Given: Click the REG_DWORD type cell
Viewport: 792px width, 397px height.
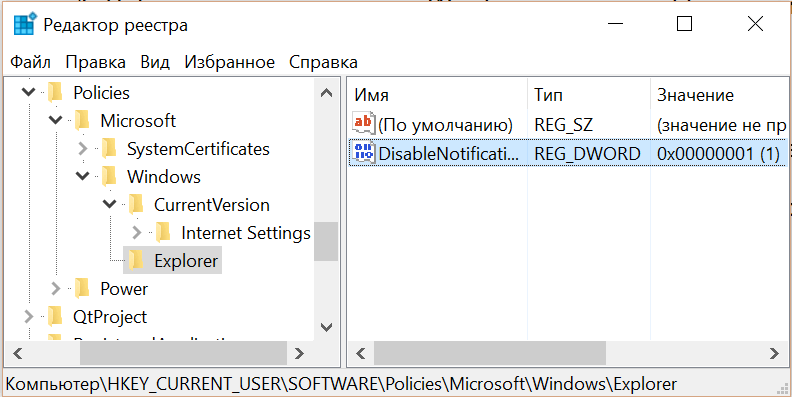Looking at the screenshot, I should coord(587,154).
